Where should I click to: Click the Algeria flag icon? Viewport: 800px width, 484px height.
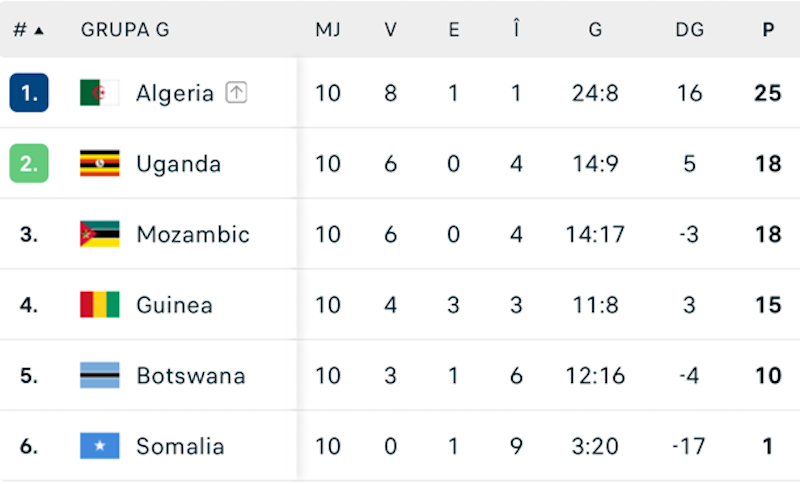click(x=100, y=93)
